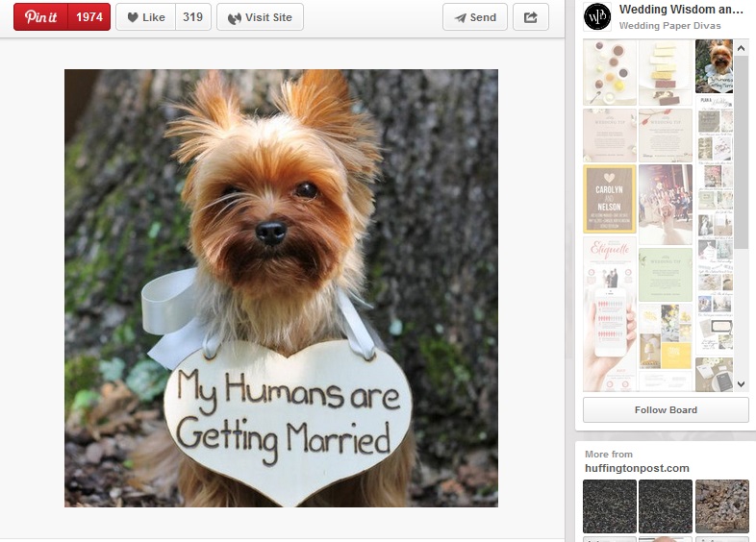Open the first huffingtonpost pin thumbnail
The image size is (756, 542).
point(610,506)
